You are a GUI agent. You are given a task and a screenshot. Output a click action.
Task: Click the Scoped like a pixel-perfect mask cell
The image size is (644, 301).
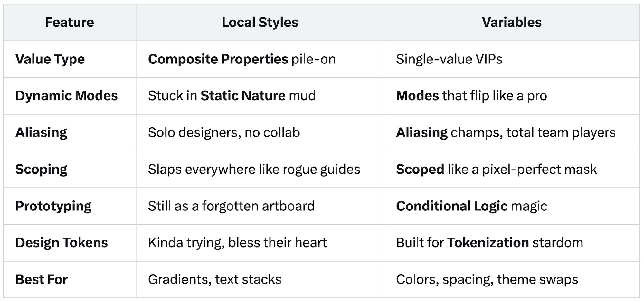pyautogui.click(x=496, y=170)
